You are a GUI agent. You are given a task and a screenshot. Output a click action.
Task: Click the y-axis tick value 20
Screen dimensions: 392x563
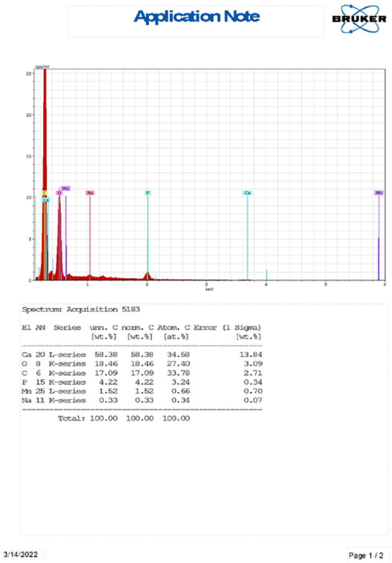29,115
